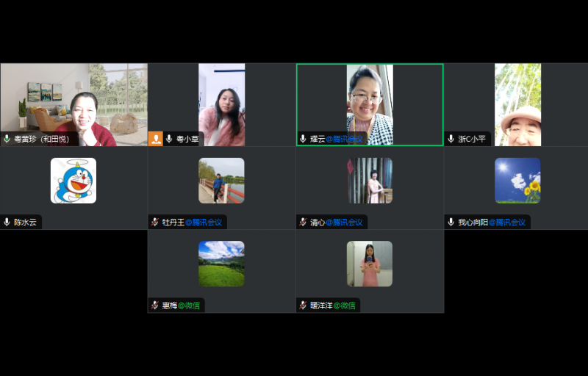Click the microphone icon beside 我心向阳
588x376 pixels.
point(451,222)
